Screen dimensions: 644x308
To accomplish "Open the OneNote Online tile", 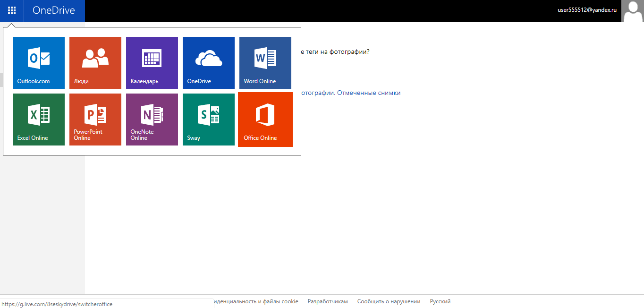I will pyautogui.click(x=152, y=120).
